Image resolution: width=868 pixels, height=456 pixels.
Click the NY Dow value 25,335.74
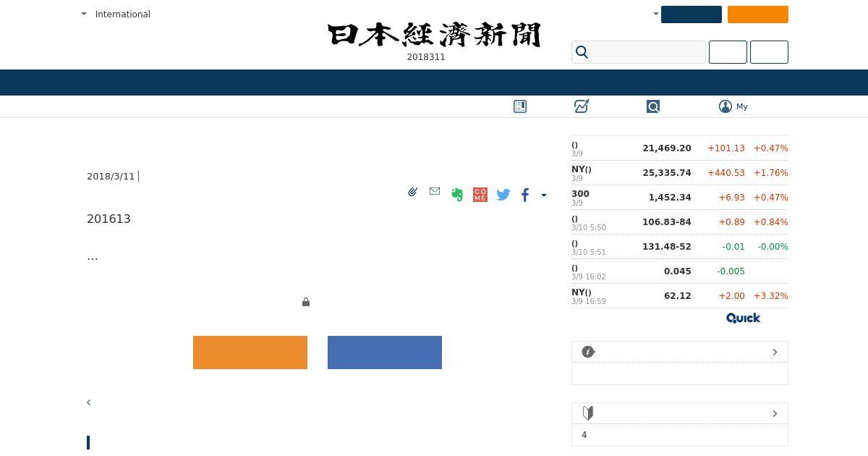click(x=667, y=173)
